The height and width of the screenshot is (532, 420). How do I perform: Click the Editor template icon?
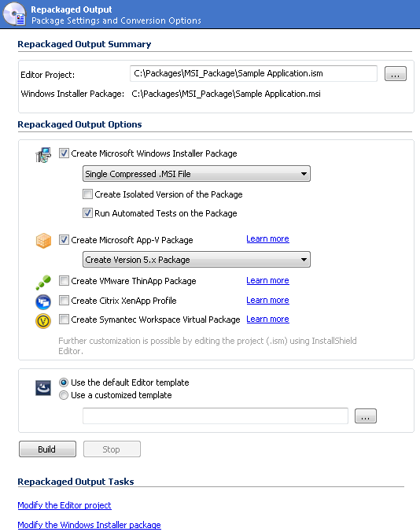tap(43, 388)
